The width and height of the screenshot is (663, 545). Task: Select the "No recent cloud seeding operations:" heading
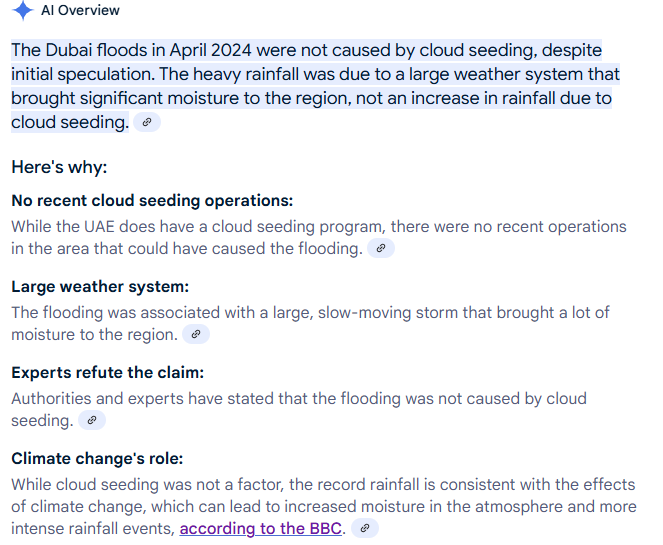tap(152, 200)
